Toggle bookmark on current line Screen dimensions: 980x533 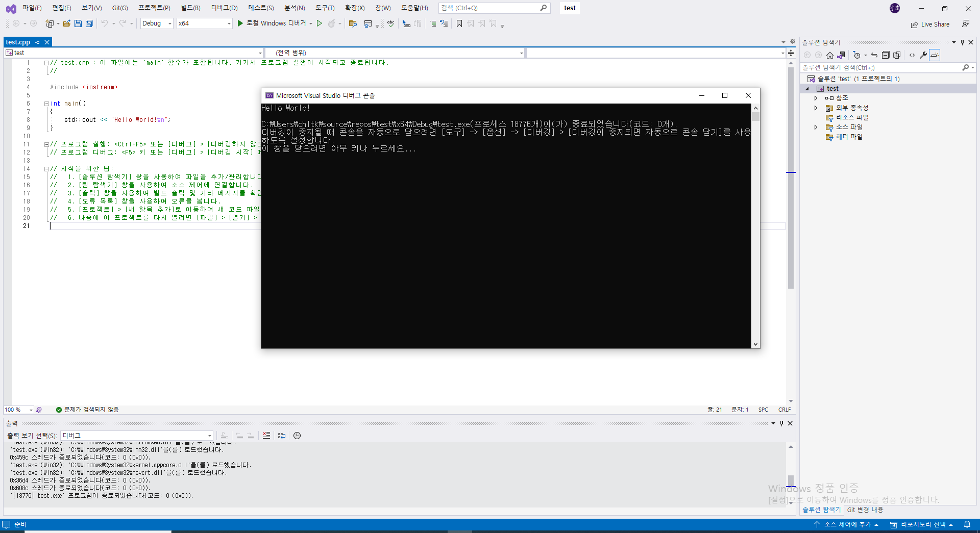tap(459, 23)
